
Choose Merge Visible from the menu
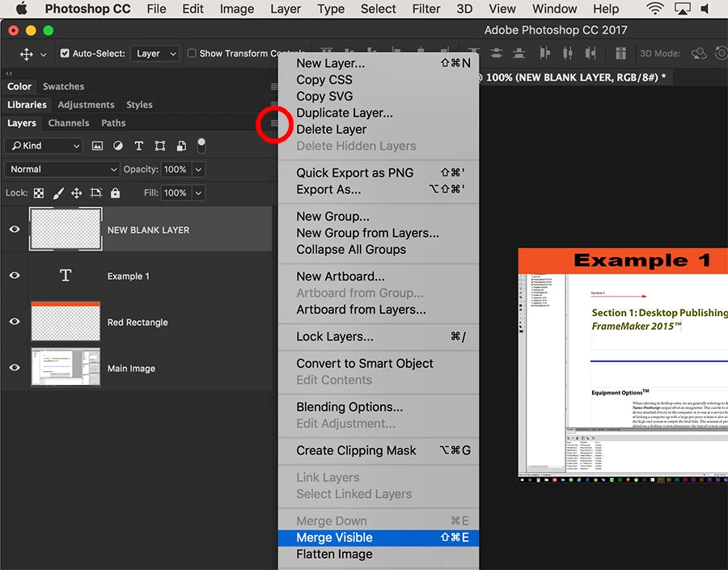pos(379,538)
